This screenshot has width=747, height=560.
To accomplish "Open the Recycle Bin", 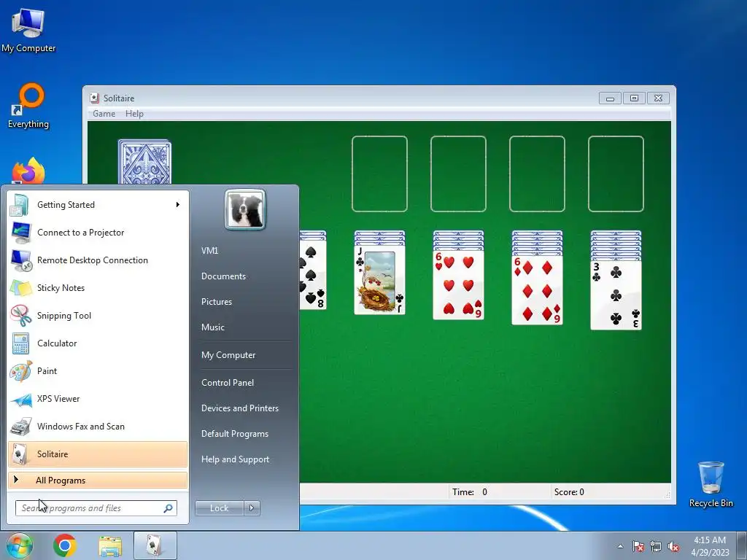I will tap(711, 484).
